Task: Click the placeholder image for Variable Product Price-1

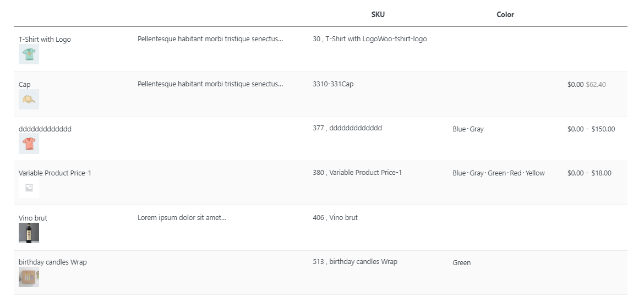Action: (29, 188)
